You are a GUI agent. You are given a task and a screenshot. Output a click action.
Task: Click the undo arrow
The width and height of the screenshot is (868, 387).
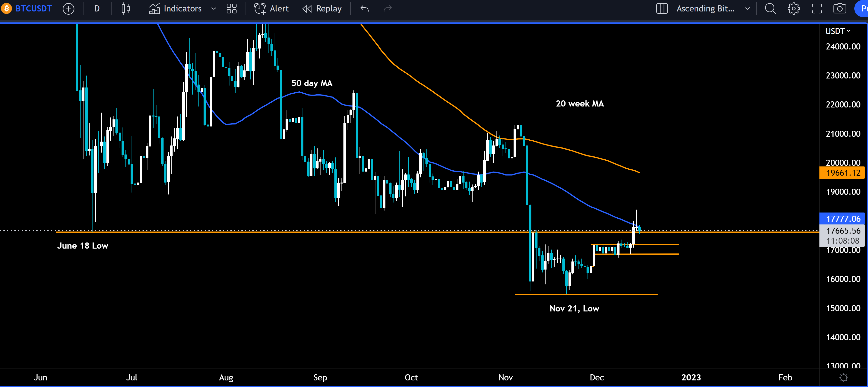pos(365,9)
